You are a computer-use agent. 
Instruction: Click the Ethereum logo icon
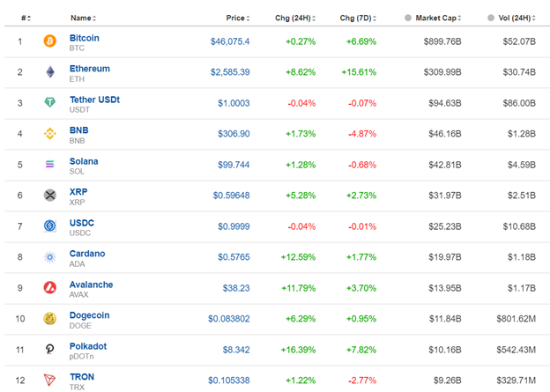tap(50, 72)
